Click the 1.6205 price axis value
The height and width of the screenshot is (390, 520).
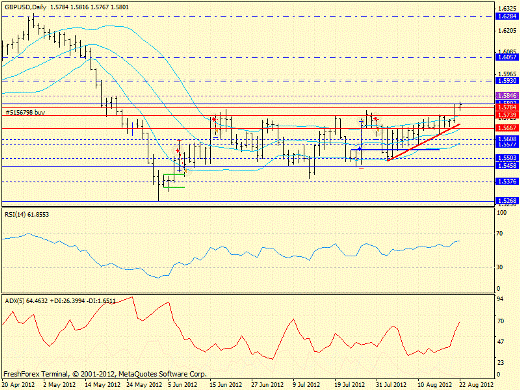tap(507, 31)
